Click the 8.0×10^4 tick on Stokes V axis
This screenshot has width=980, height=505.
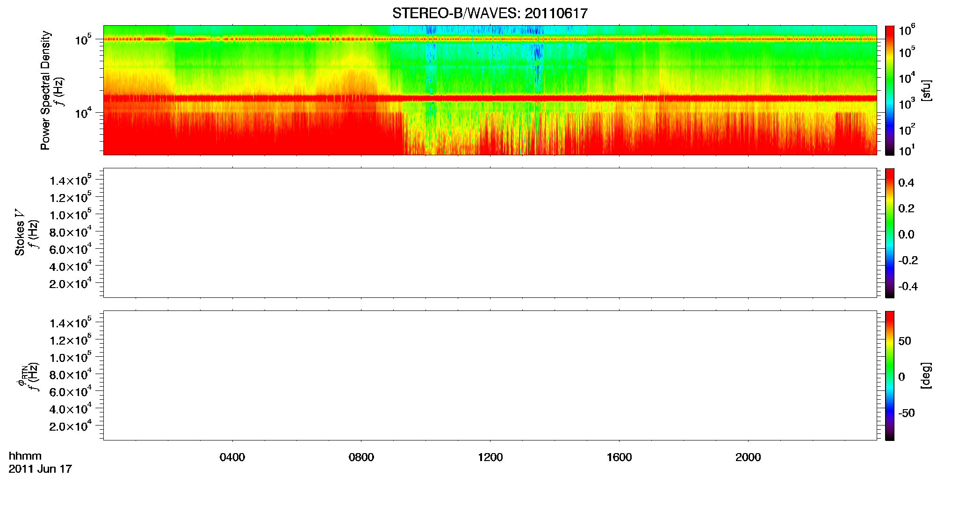tap(71, 231)
